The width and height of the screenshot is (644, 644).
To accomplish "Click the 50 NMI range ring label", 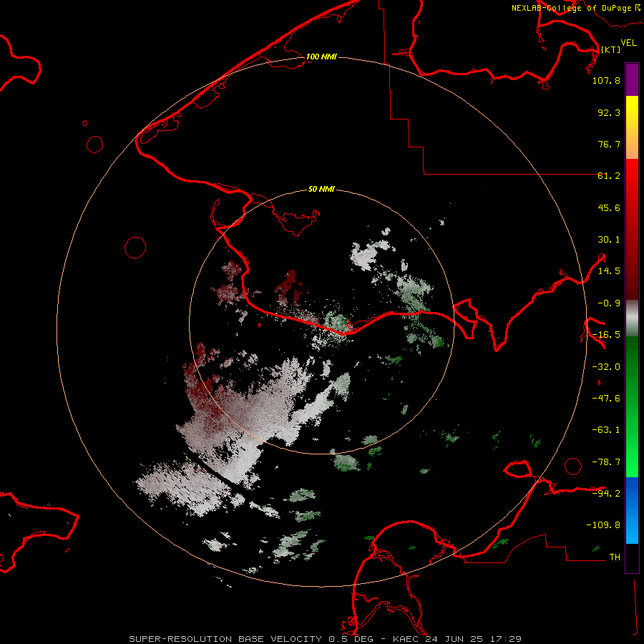I will pyautogui.click(x=321, y=190).
